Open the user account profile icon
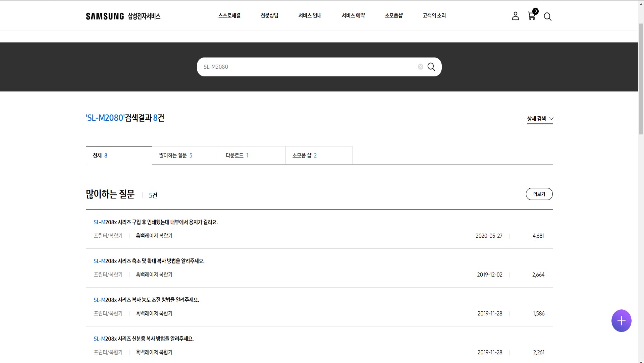 (515, 16)
